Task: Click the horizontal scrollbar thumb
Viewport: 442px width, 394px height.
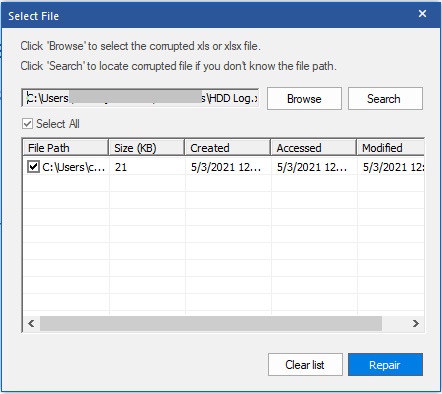Action: coord(211,323)
